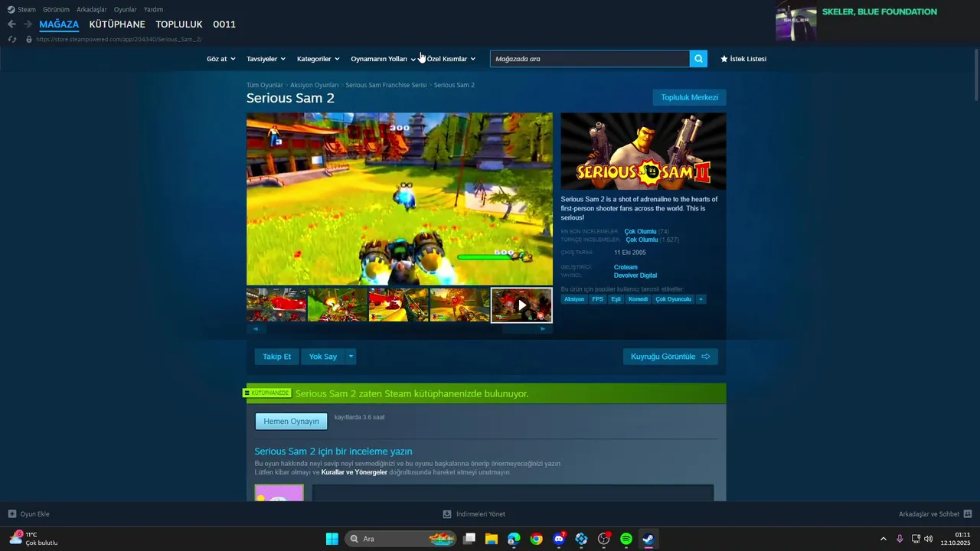
Task: Click the Yok Say button
Action: pyautogui.click(x=323, y=357)
